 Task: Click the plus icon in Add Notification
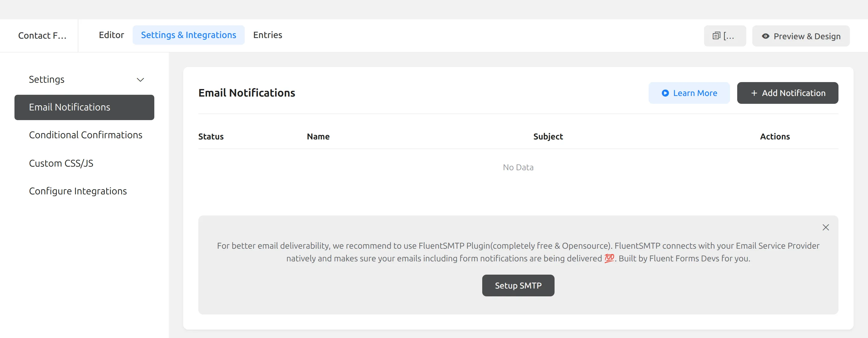click(754, 93)
